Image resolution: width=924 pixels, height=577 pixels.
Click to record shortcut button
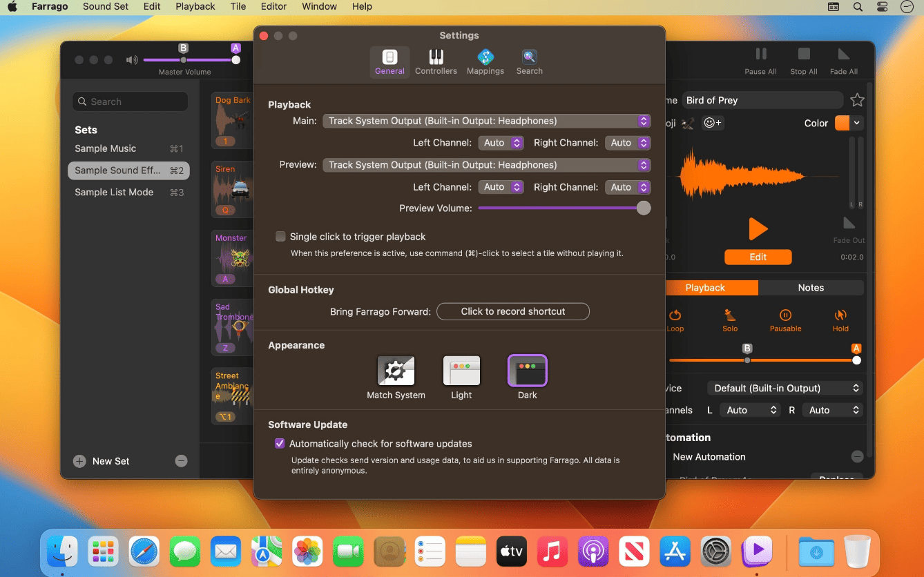tap(513, 311)
